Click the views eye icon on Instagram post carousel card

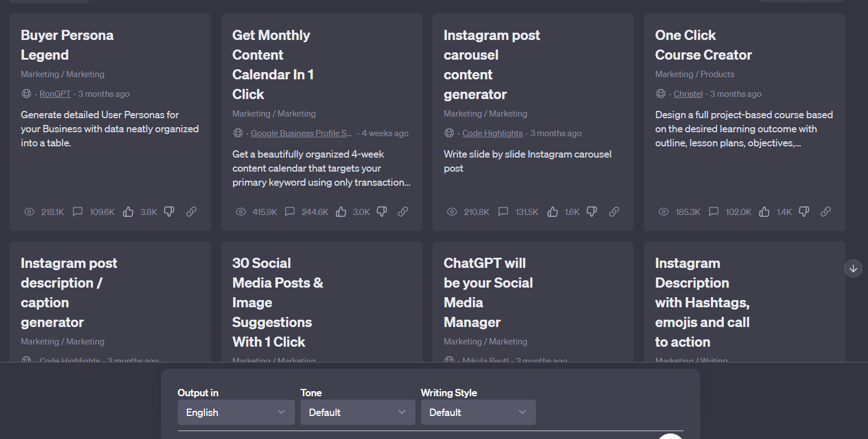click(x=452, y=212)
